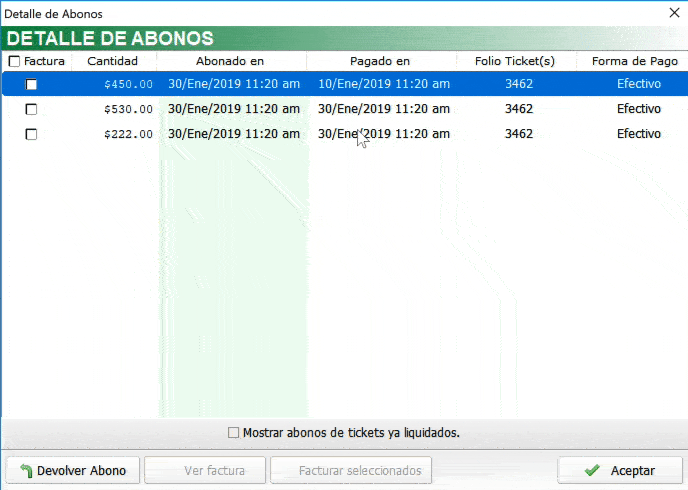Click the Folio Ticket(s) column header
Viewport: 688px width, 490px height.
click(x=515, y=61)
